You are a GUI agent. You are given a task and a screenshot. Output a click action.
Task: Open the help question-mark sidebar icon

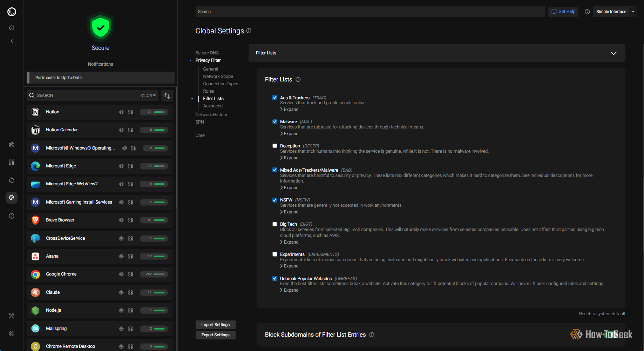coord(12,216)
